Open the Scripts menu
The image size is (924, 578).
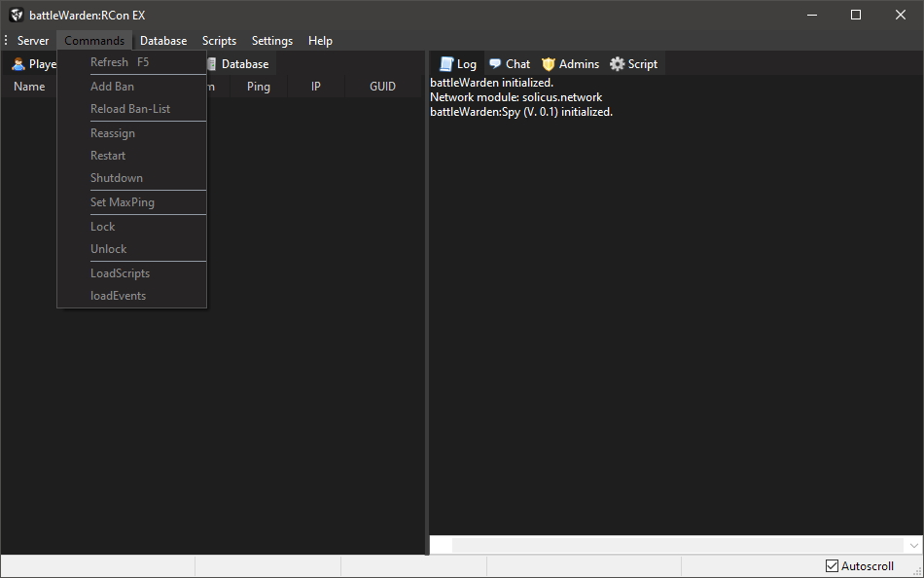click(219, 41)
